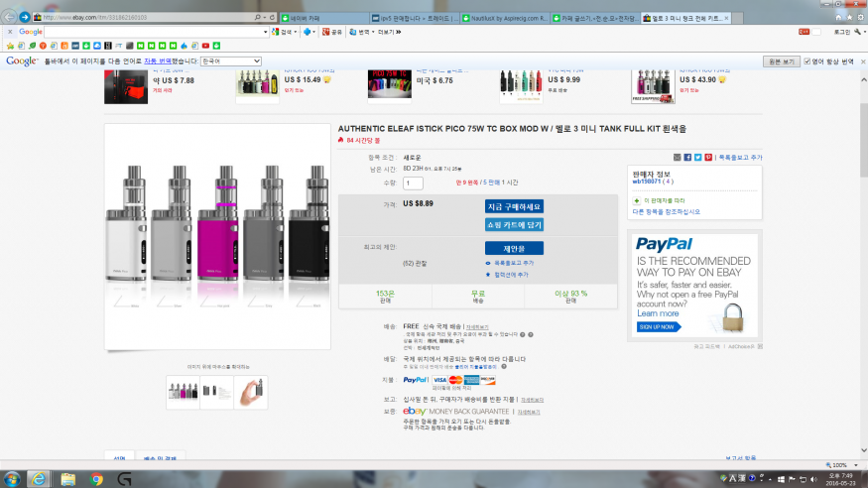Click the browser Forward arrow button

click(25, 17)
